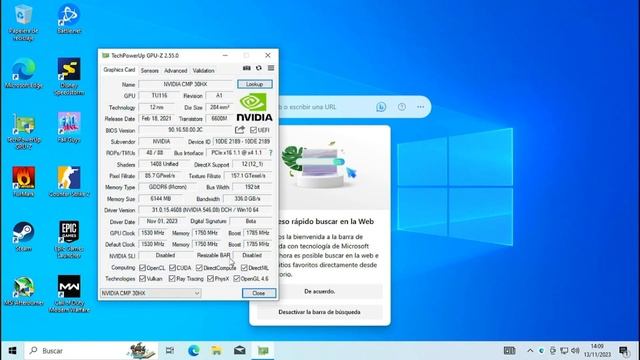Open File Explorer from the taskbar

click(217, 351)
